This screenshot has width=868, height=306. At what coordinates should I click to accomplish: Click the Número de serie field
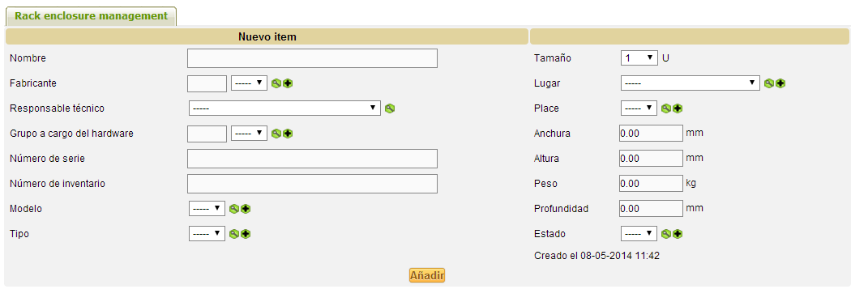[312, 158]
